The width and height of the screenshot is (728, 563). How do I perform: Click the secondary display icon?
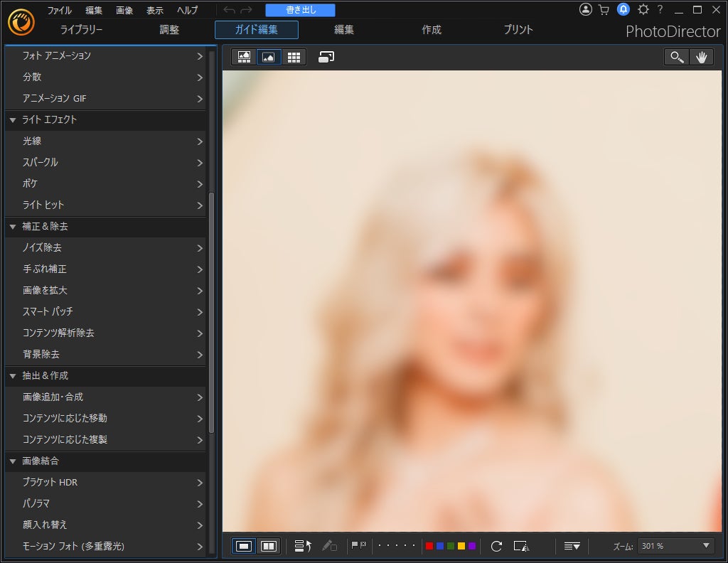326,57
